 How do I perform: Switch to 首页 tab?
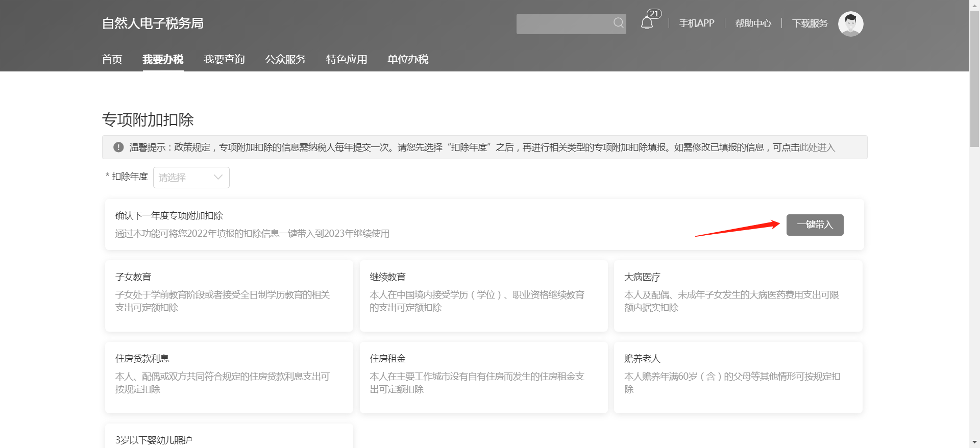112,59
